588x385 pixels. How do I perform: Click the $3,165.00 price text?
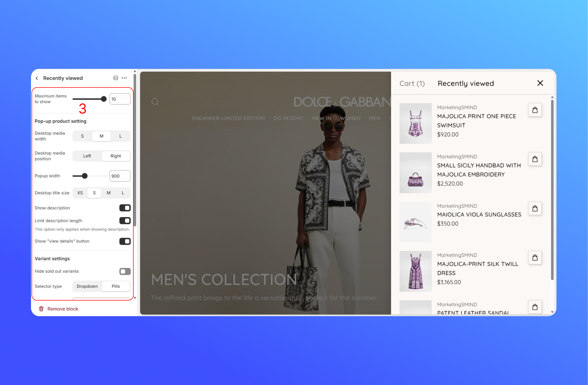(449, 282)
